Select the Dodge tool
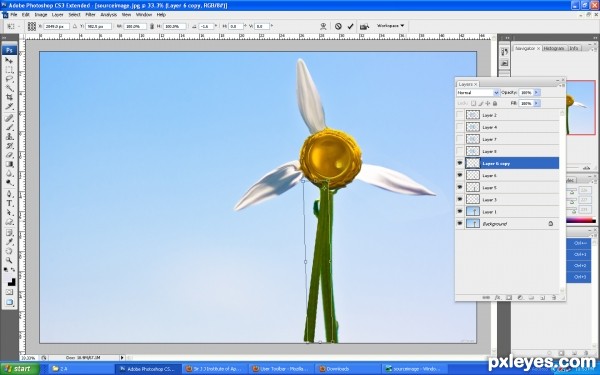This screenshot has height=375, width=600. coord(9,182)
